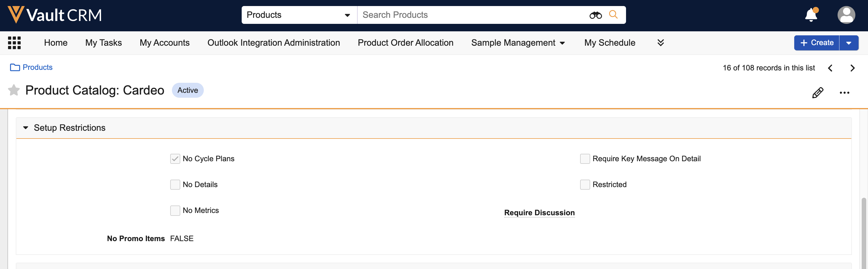Favorite the Cardeo record with star

click(14, 90)
